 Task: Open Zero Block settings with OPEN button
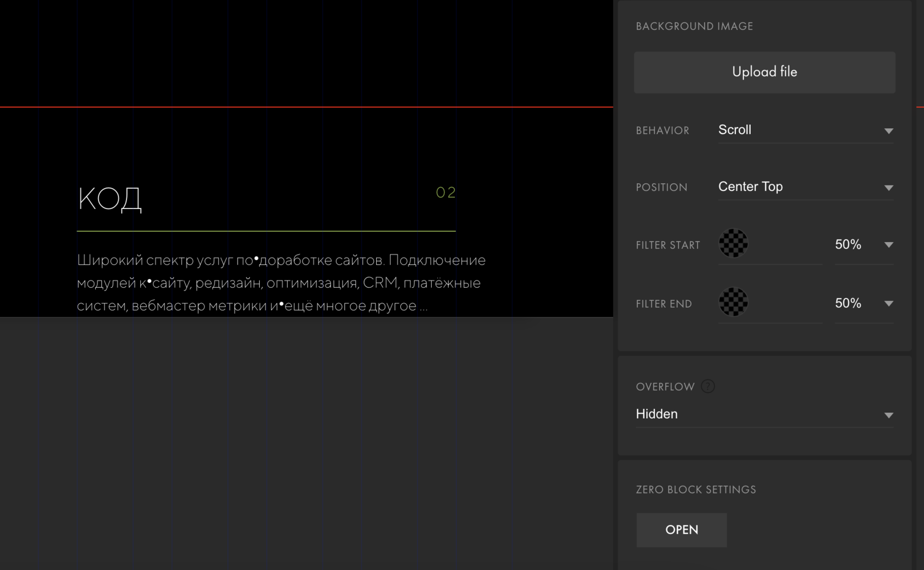(x=681, y=530)
